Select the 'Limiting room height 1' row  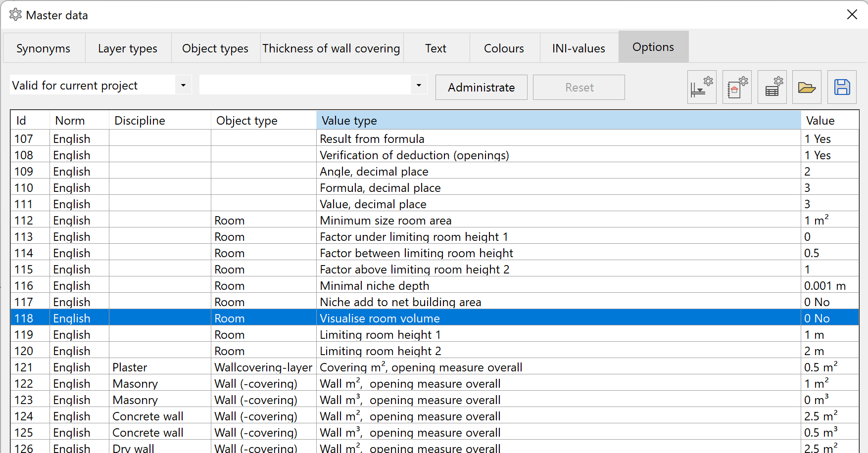434,334
